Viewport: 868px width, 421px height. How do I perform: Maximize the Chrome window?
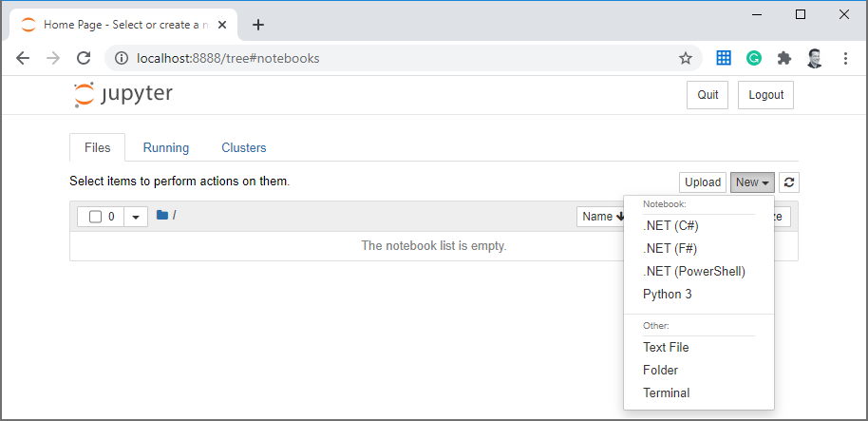(801, 15)
